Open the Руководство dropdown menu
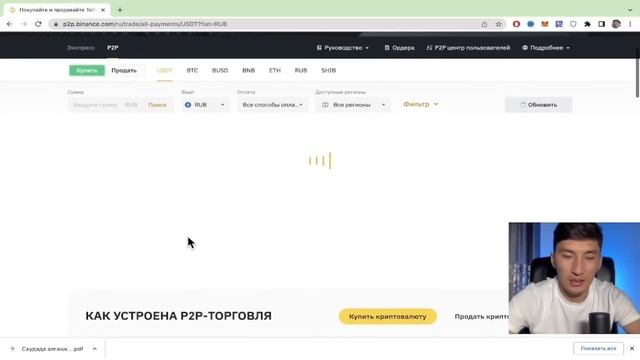The image size is (640, 360). [343, 48]
